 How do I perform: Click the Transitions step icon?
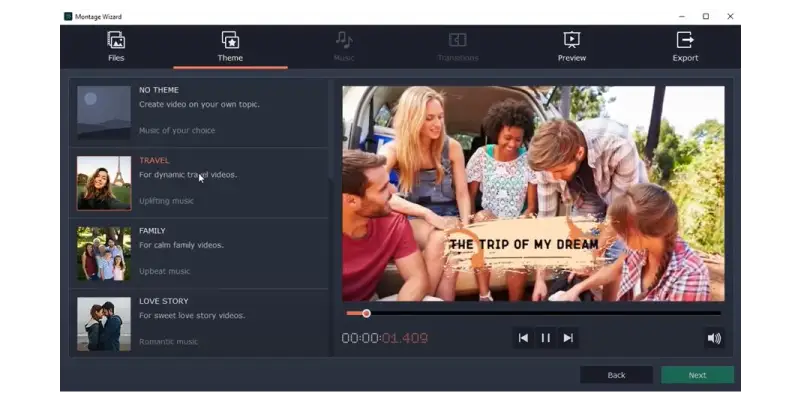coord(458,40)
